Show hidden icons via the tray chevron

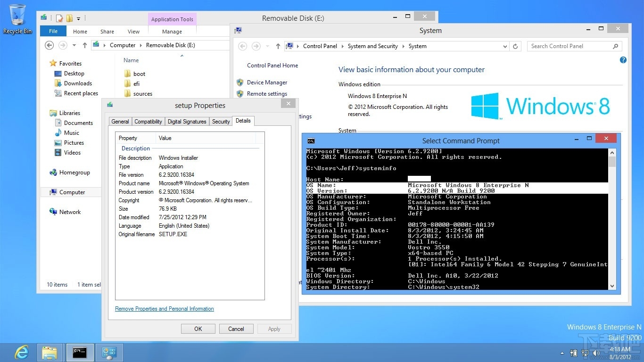(562, 353)
